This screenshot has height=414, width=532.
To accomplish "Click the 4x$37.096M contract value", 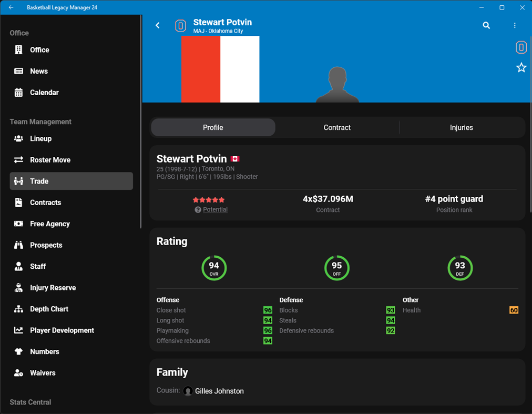I will 328,199.
